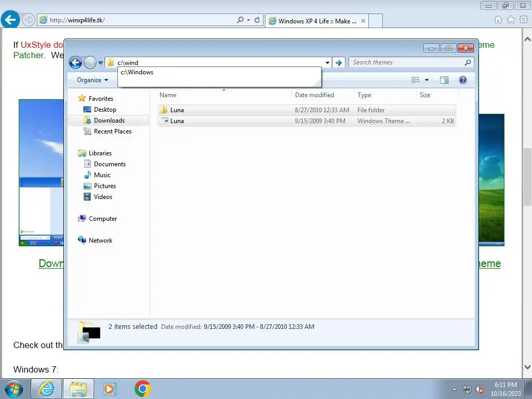Click the browser address bar search magnifier icon

[x=241, y=20]
